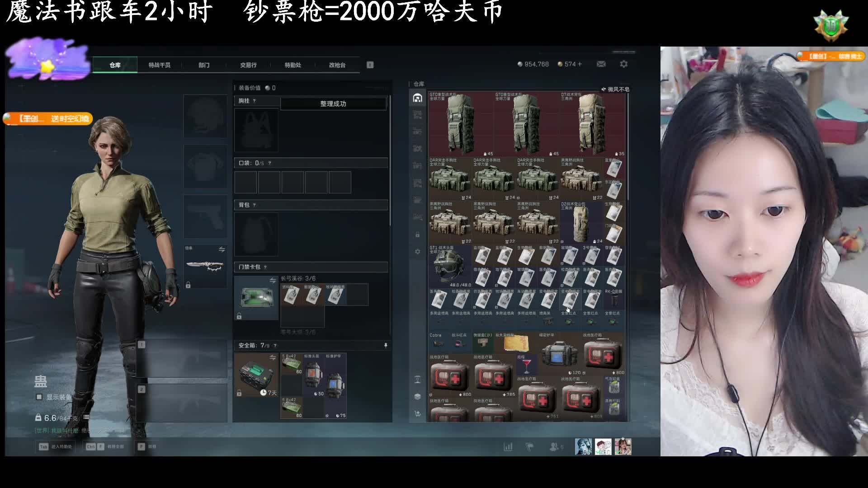Click the pin icon on 安全箱 header
Image resolution: width=868 pixels, height=488 pixels.
pyautogui.click(x=386, y=345)
